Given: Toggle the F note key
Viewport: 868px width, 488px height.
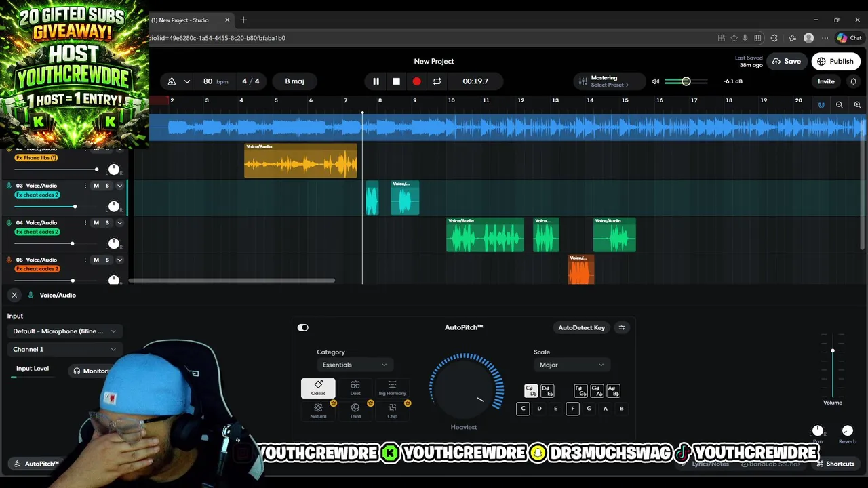Looking at the screenshot, I should pyautogui.click(x=572, y=409).
